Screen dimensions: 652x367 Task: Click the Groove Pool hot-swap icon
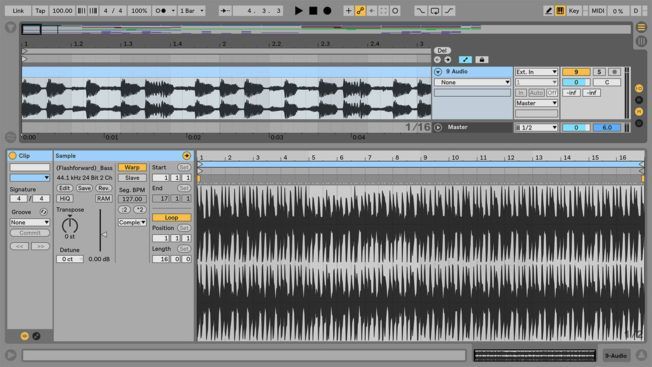point(43,212)
